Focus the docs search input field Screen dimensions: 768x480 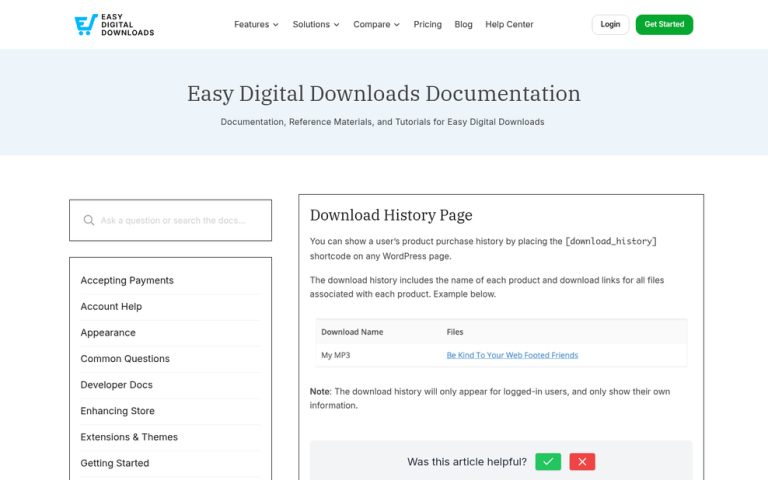pos(170,220)
